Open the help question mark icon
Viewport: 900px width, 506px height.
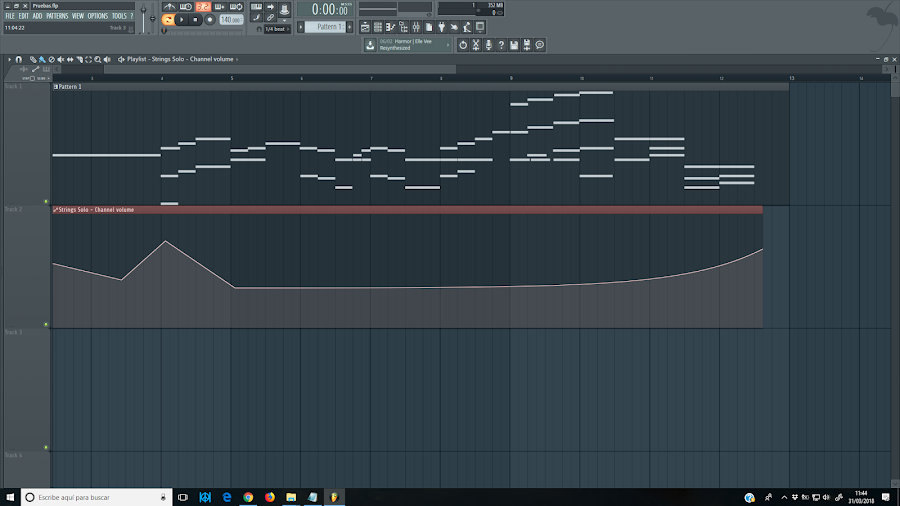tap(501, 45)
